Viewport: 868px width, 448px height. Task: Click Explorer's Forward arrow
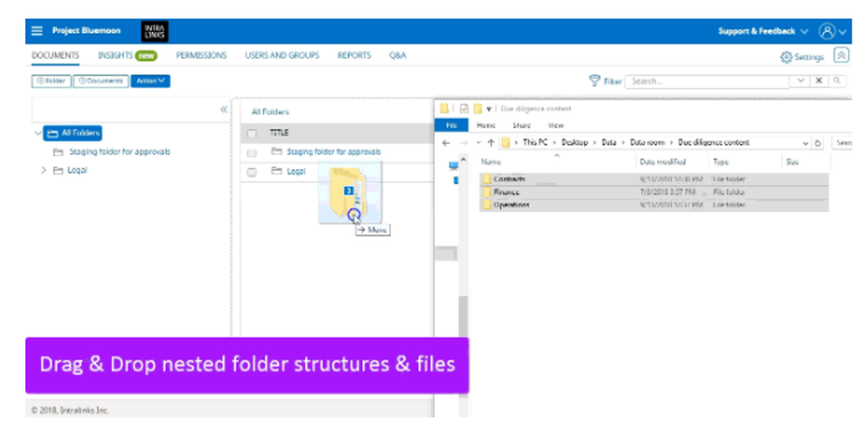click(464, 143)
